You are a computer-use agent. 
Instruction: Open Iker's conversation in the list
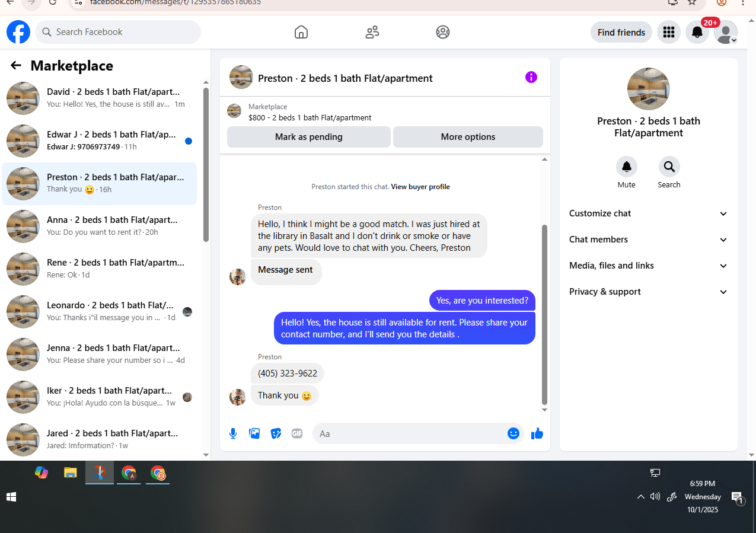(100, 397)
